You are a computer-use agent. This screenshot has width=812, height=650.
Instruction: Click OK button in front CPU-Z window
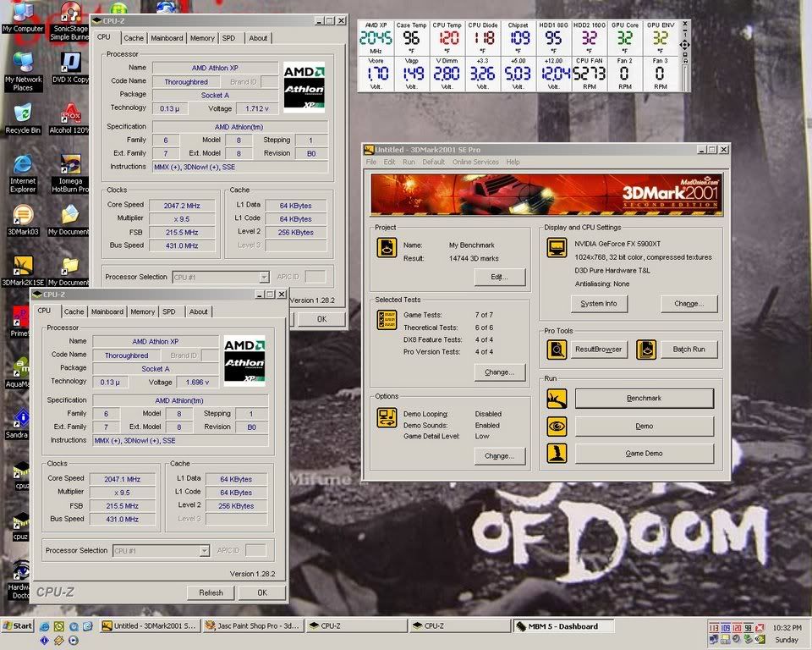point(262,592)
